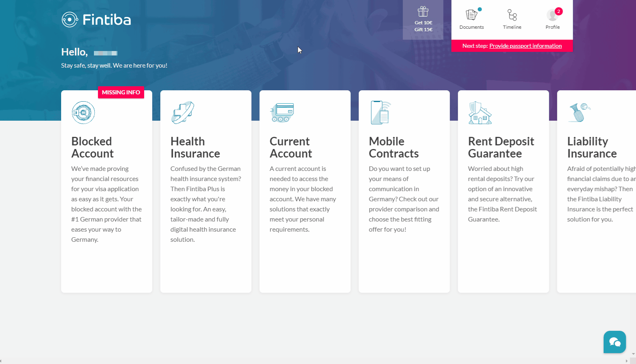This screenshot has width=636, height=364.
Task: Click the MISSING INFO badge
Action: 121,92
